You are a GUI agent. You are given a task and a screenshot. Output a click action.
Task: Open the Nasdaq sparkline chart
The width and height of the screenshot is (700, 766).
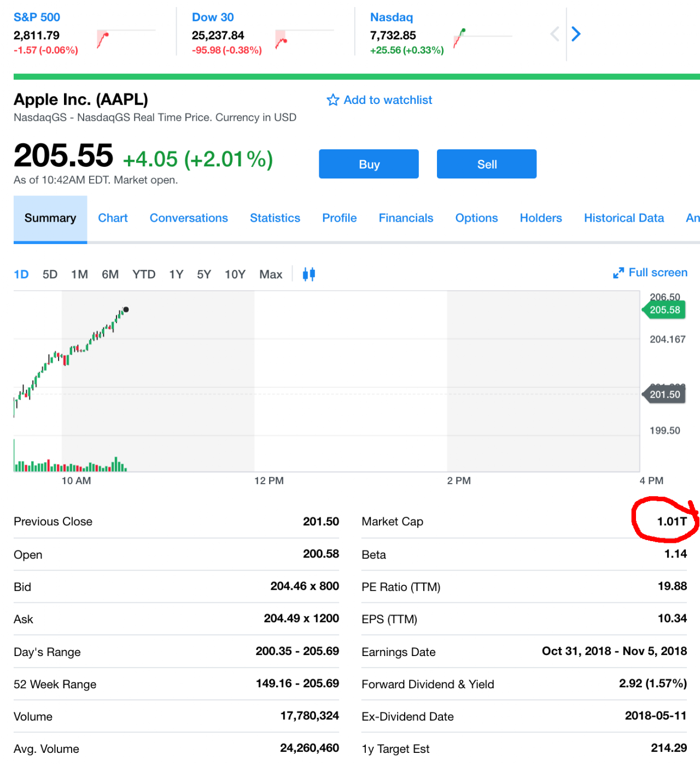tap(482, 38)
